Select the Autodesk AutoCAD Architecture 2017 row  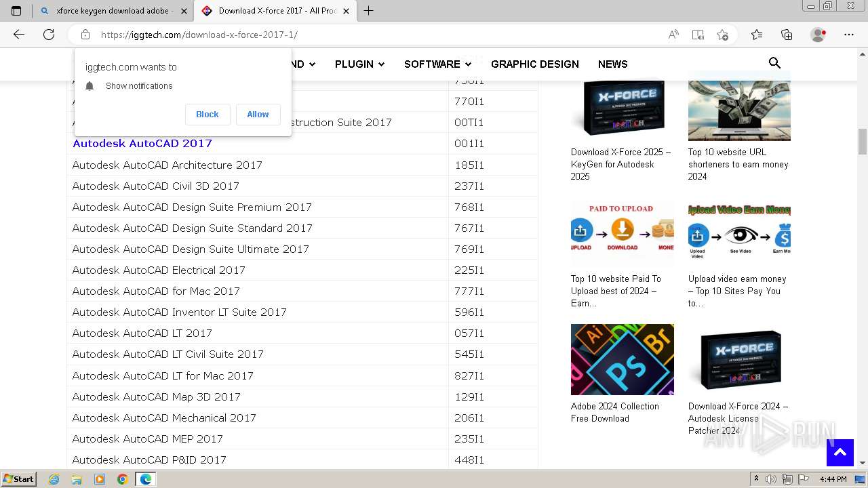tap(302, 165)
